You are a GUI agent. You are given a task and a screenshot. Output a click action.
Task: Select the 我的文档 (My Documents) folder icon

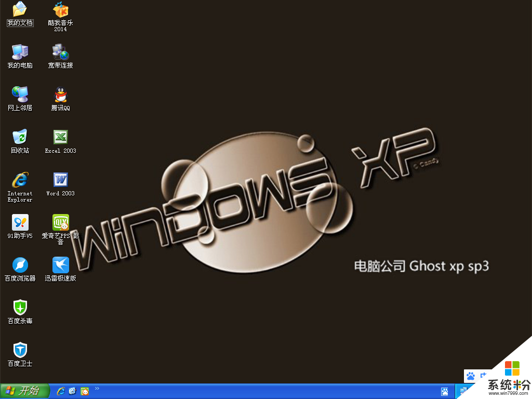20,9
